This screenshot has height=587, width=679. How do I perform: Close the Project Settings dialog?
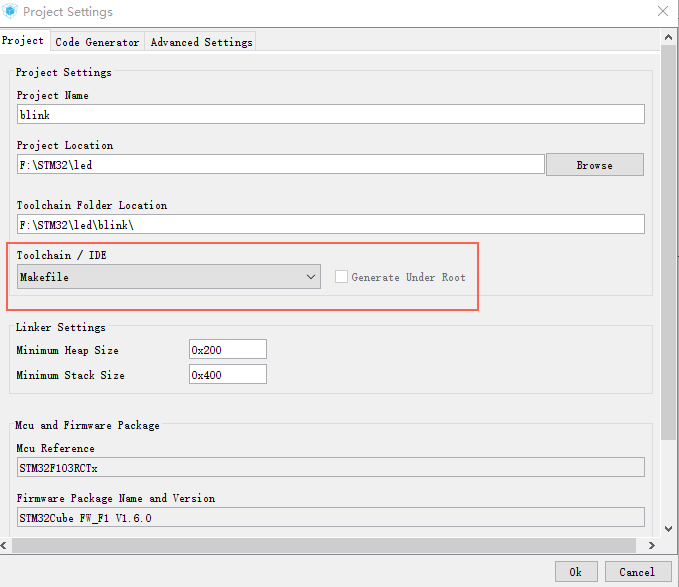point(663,11)
